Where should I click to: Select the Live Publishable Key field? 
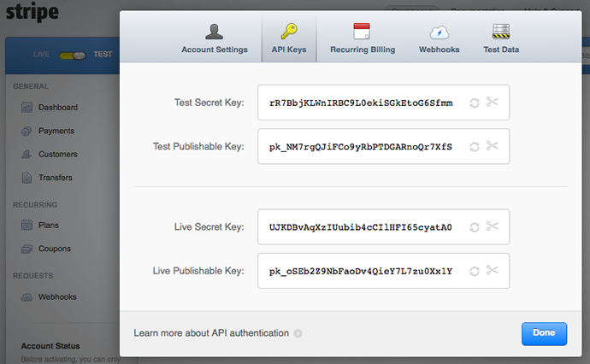pos(383,271)
